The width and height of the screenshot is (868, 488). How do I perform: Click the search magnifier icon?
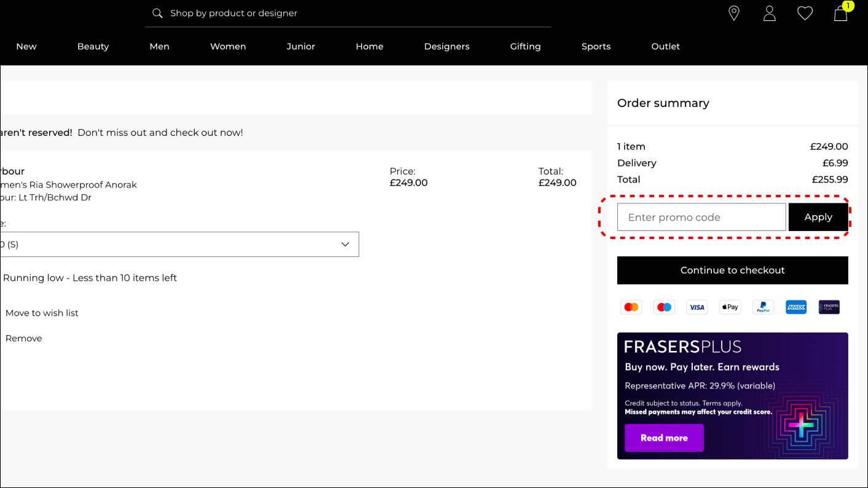[157, 13]
